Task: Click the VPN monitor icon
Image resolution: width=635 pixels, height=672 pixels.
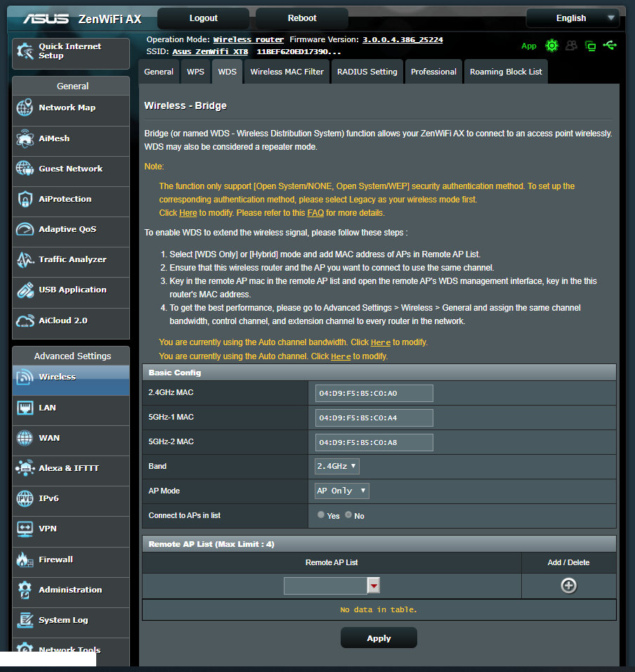Action: coord(25,529)
